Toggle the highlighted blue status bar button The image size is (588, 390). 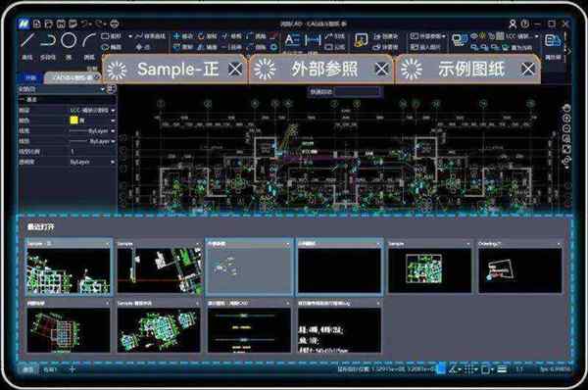(441, 368)
